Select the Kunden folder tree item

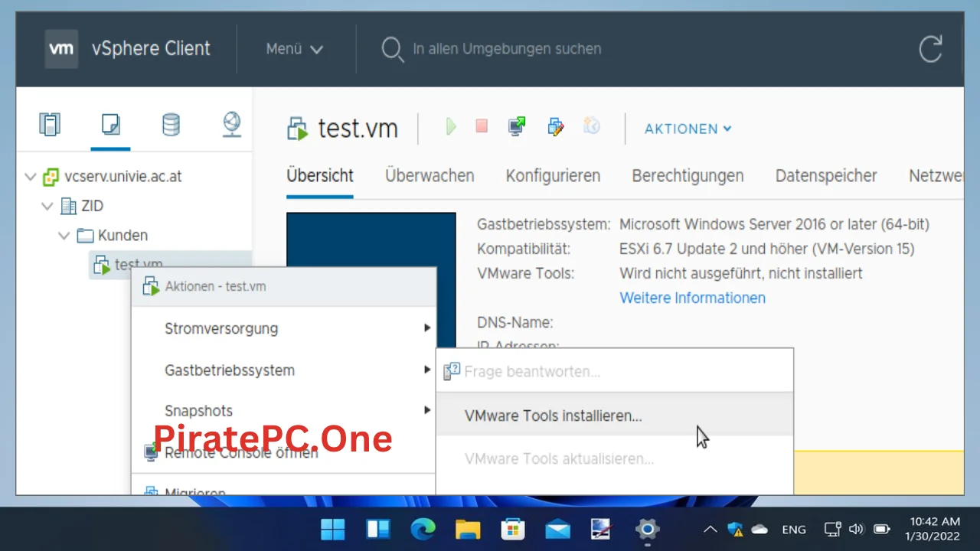coord(122,236)
